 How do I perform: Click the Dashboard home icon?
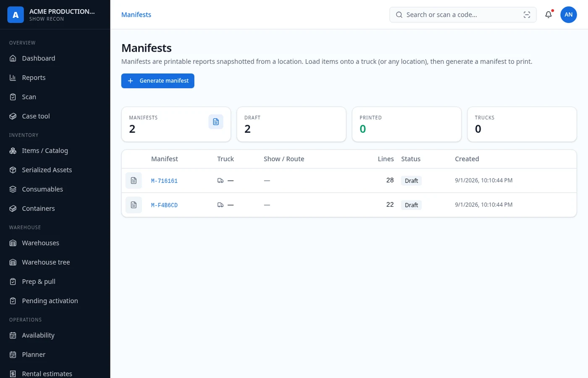(x=13, y=58)
